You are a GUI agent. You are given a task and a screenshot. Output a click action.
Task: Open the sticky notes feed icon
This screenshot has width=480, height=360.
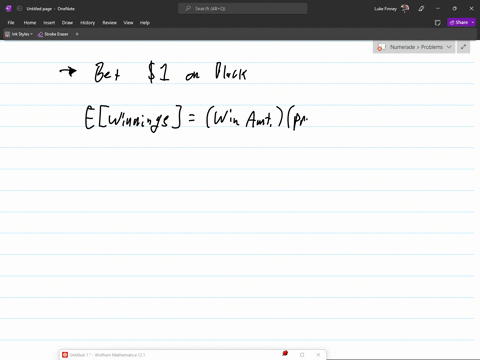coord(438,23)
